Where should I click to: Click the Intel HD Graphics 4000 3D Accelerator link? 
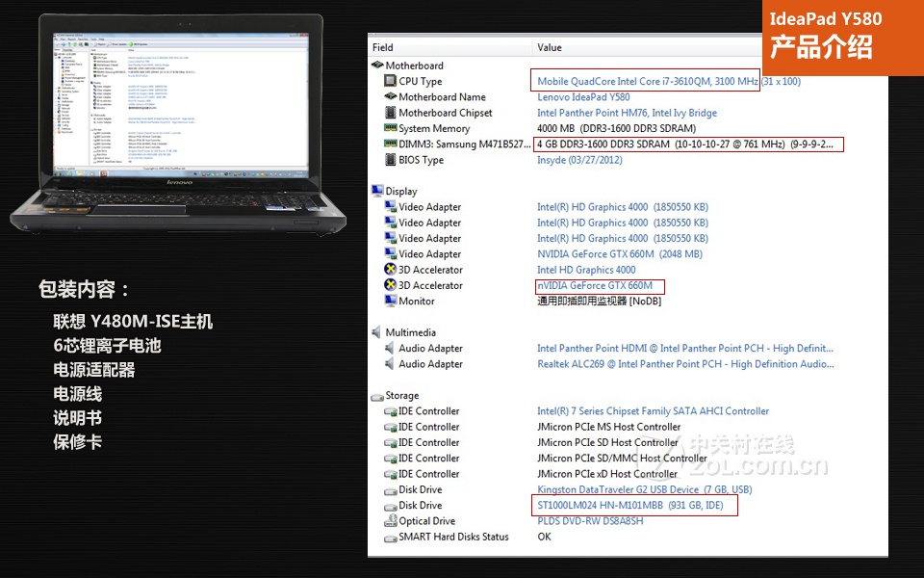[586, 270]
